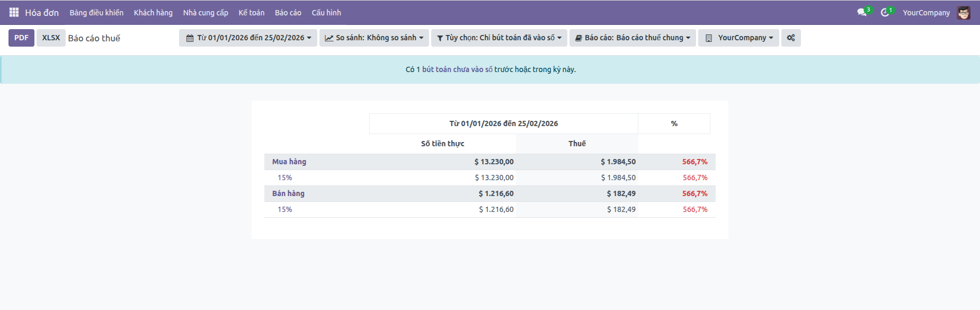980x310 pixels.
Task: Open the activities clock icon
Action: click(885, 12)
